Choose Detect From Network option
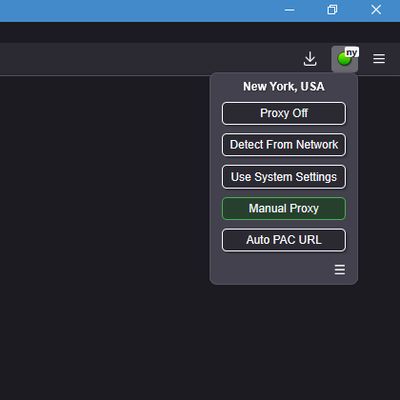The height and width of the screenshot is (400, 400). pos(284,145)
